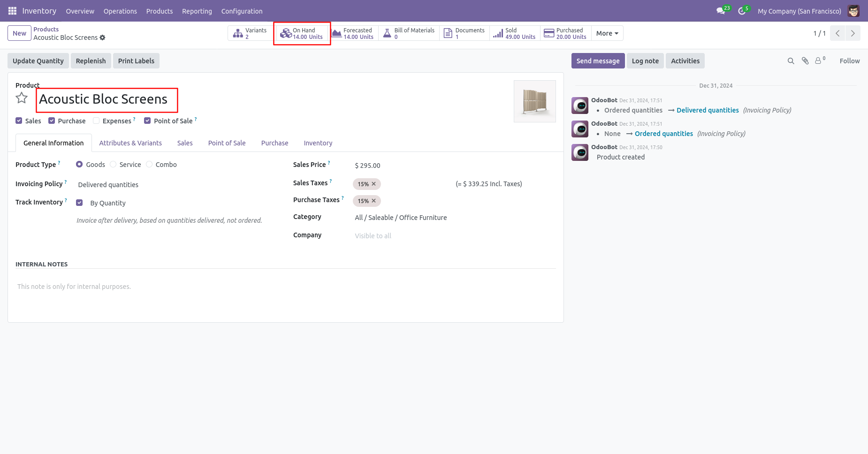Switch to Attributes & Variants tab

click(x=130, y=143)
